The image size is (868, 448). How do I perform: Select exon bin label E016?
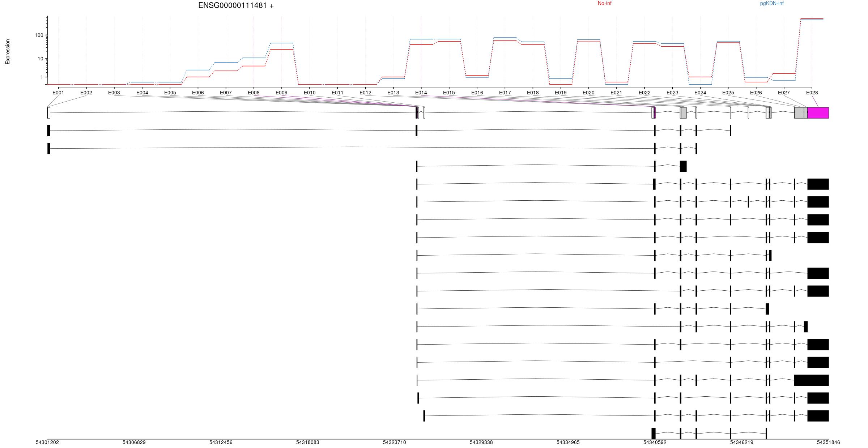[x=477, y=93]
